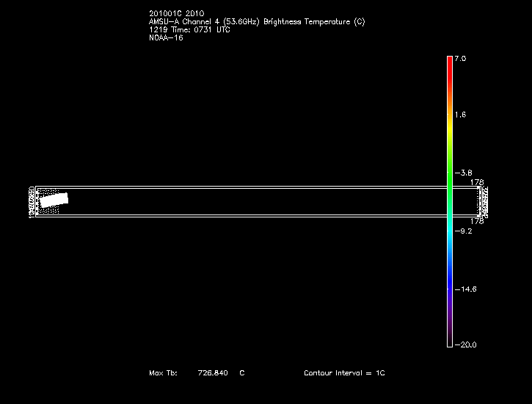Click the Max Tb value 726.840
The height and width of the screenshot is (404, 532).
(213, 373)
